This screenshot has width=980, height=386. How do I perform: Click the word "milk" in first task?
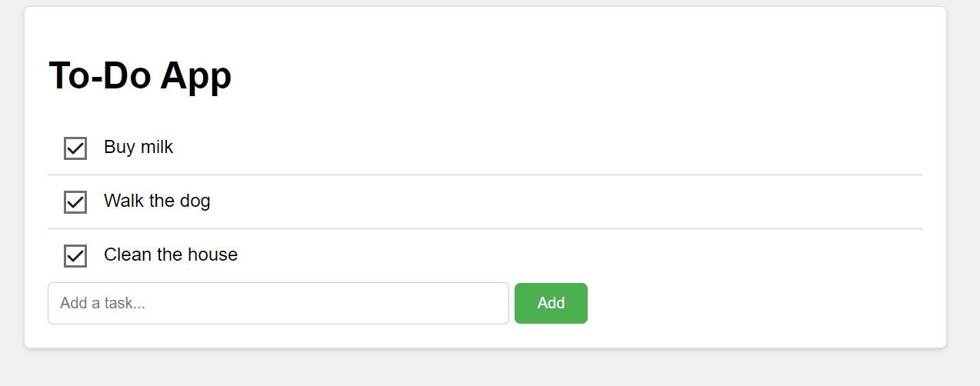click(x=157, y=147)
